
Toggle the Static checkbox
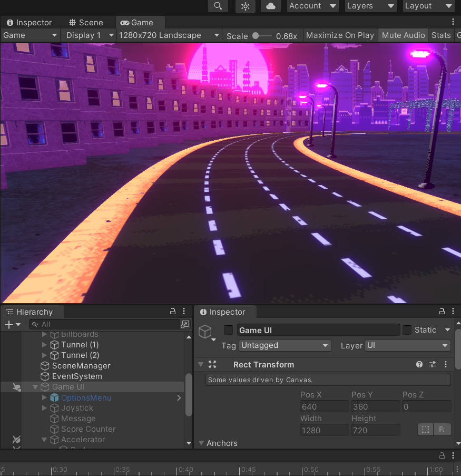pos(407,330)
